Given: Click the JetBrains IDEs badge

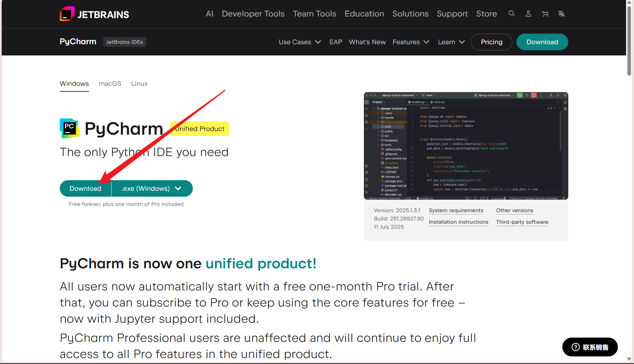Looking at the screenshot, I should [x=124, y=42].
